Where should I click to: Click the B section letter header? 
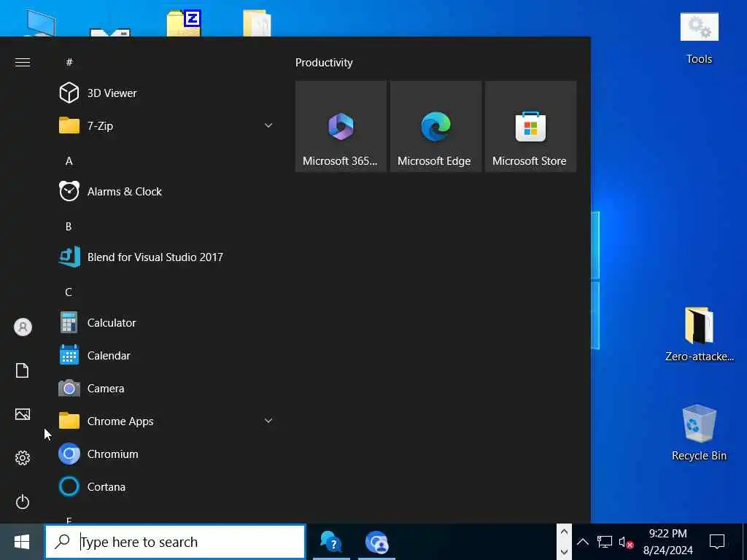[x=69, y=227]
